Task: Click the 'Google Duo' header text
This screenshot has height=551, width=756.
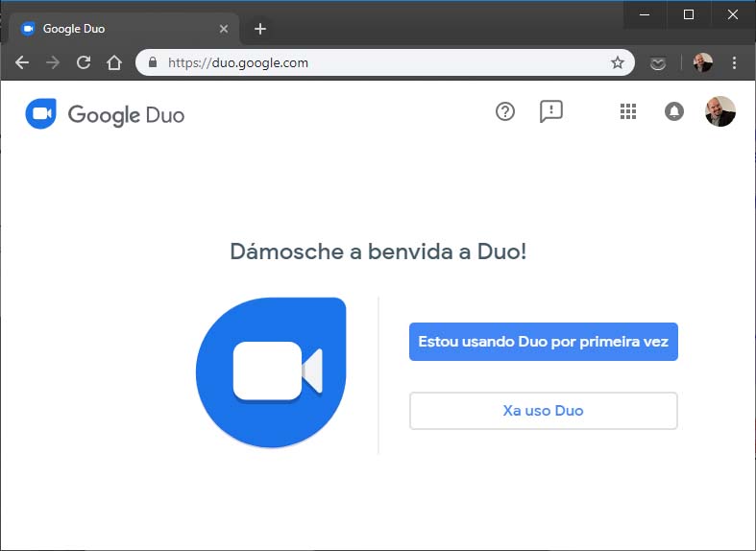Action: pyautogui.click(x=127, y=115)
